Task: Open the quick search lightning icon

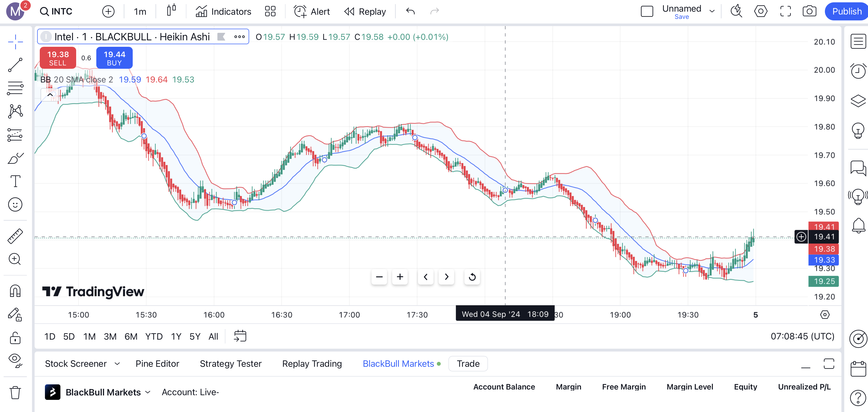Action: point(736,11)
